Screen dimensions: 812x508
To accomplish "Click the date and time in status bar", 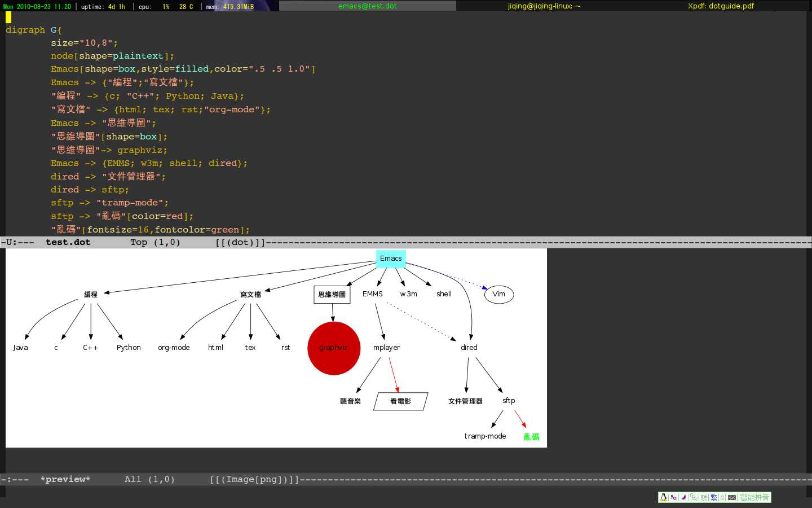I will [x=37, y=6].
